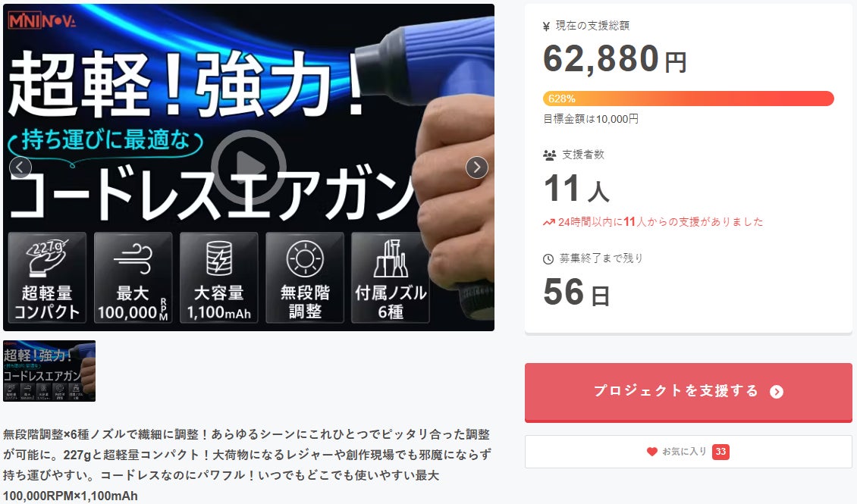Click the 超軽量コンパクト feature tile
The image size is (857, 504).
tap(47, 277)
